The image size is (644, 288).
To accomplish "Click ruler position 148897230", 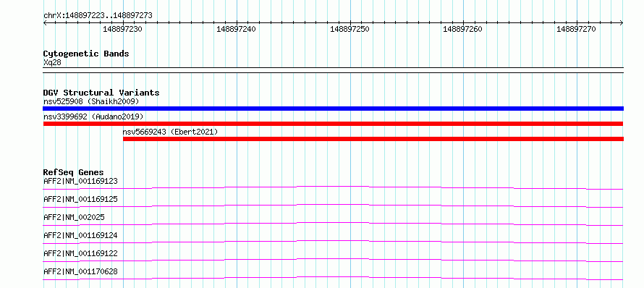I will [x=122, y=29].
